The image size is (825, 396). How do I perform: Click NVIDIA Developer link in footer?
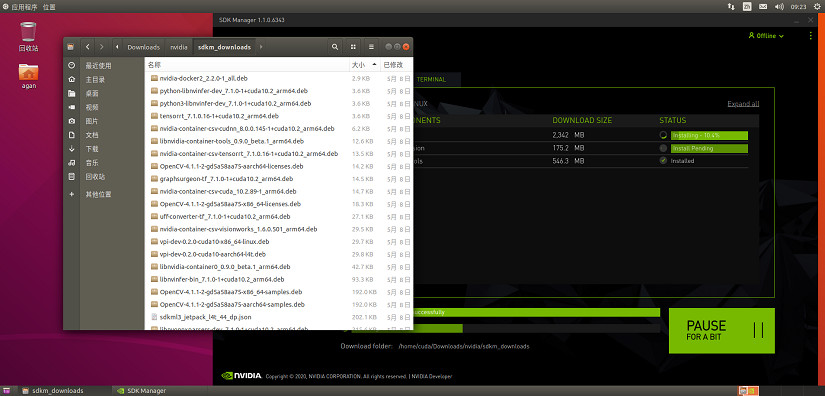click(x=431, y=377)
